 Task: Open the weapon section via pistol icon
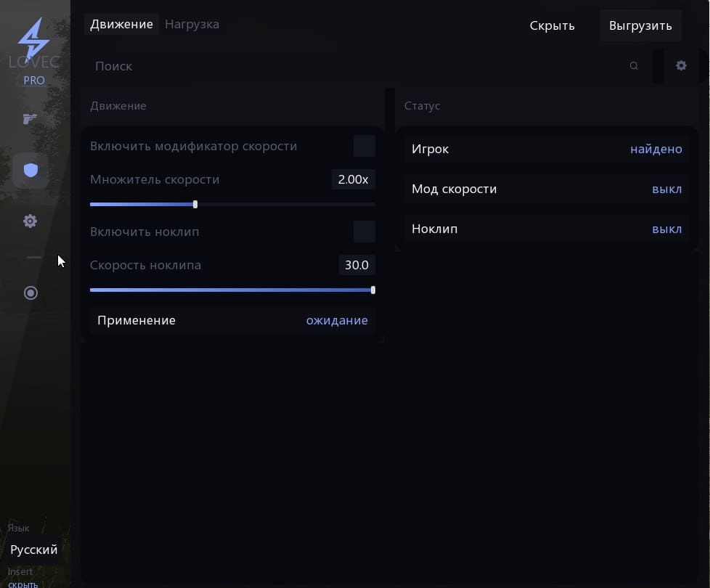(30, 119)
